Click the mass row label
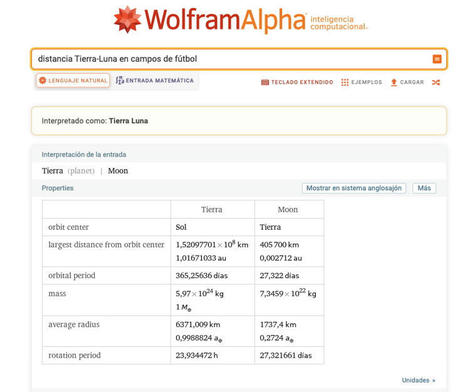Viewport: 467px width, 392px height. point(57,294)
